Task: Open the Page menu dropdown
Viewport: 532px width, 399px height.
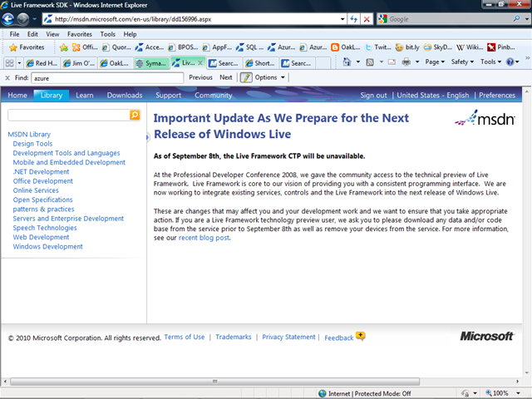Action: tap(435, 62)
